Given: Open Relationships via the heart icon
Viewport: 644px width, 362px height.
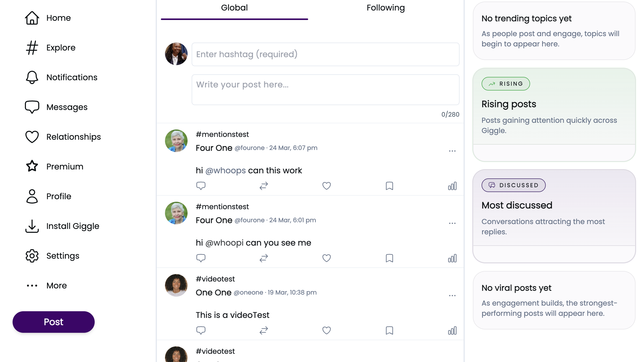Looking at the screenshot, I should click(32, 137).
